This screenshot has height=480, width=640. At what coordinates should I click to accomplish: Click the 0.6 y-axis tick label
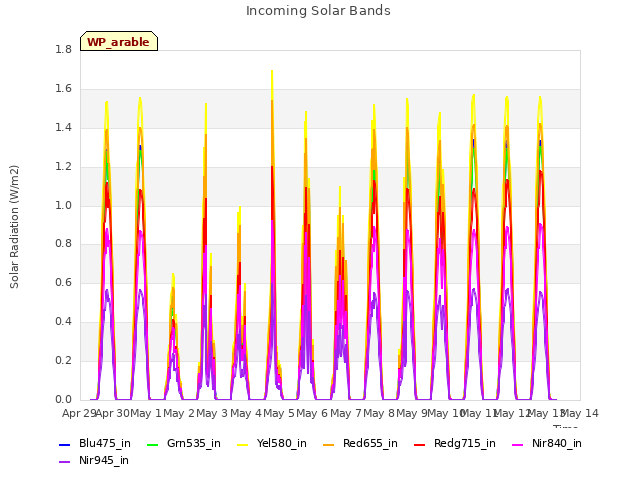coord(63,282)
